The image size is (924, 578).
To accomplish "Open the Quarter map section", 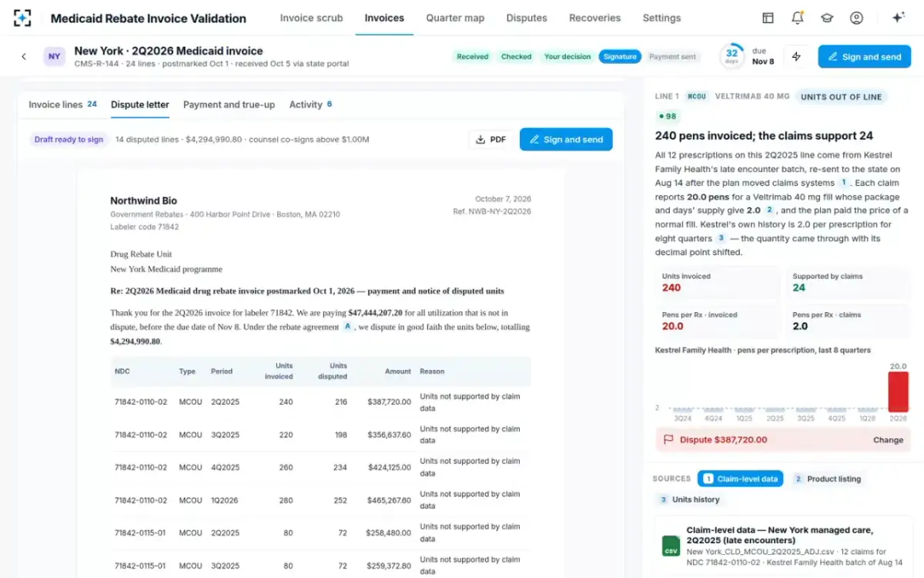I will [455, 18].
